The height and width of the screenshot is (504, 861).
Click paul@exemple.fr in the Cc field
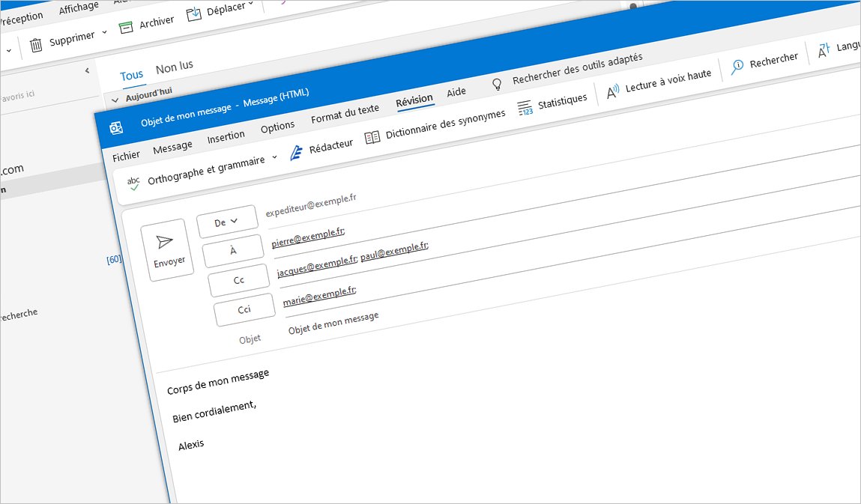394,250
